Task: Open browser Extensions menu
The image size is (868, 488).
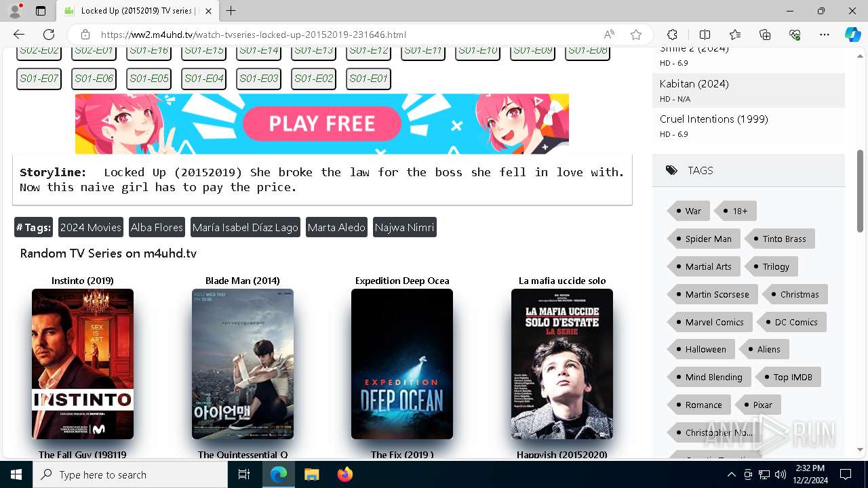Action: tap(672, 35)
